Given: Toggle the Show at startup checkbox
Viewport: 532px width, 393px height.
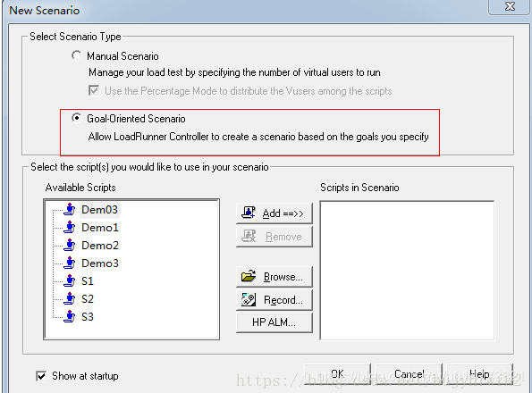Looking at the screenshot, I should click(x=41, y=376).
